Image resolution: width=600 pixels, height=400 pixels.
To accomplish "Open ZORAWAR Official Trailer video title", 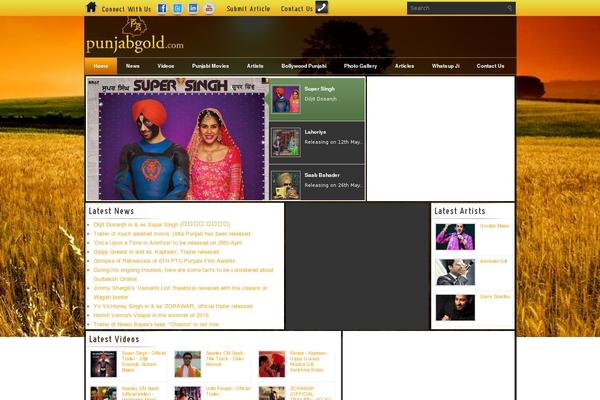I will click(x=310, y=393).
